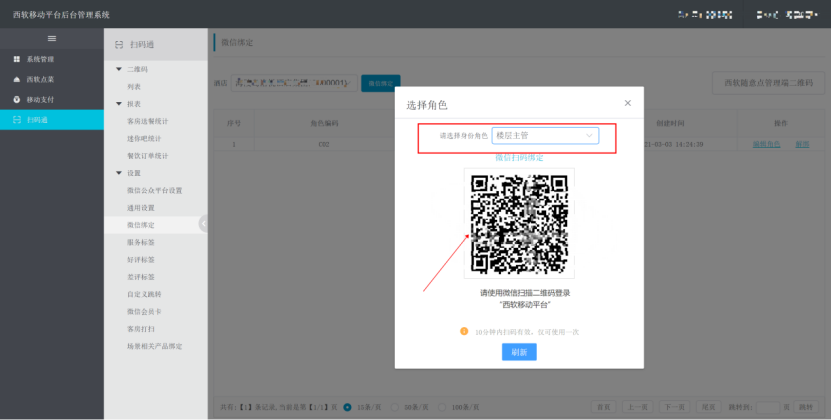The width and height of the screenshot is (831, 420).
Task: Open 客房送餐统计 report
Action: pyautogui.click(x=147, y=121)
